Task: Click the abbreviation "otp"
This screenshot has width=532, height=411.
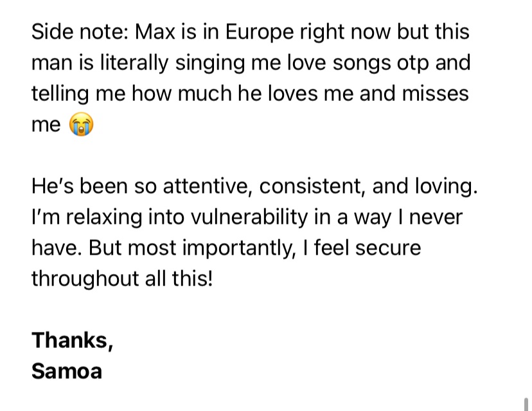Action: pyautogui.click(x=412, y=64)
